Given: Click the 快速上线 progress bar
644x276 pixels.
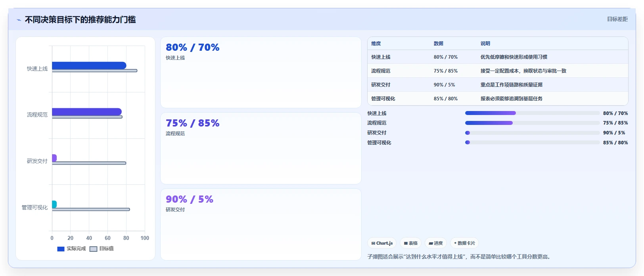Looking at the screenshot, I should pyautogui.click(x=532, y=113).
